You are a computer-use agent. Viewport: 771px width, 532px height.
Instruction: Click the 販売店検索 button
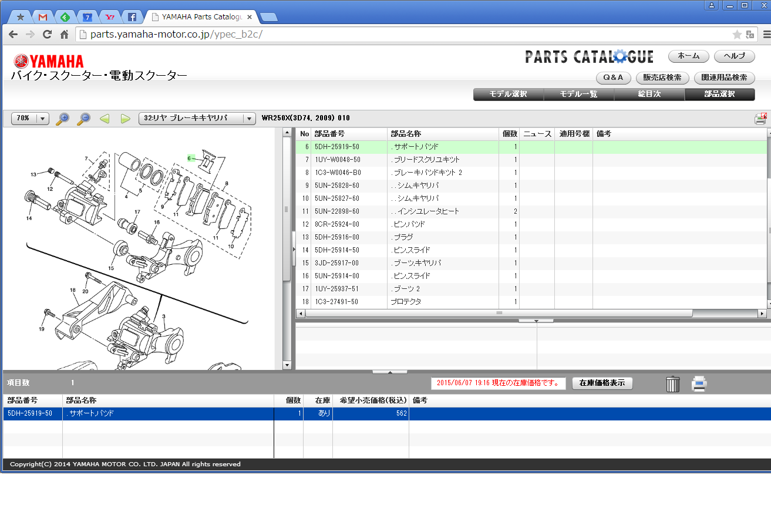pos(662,78)
